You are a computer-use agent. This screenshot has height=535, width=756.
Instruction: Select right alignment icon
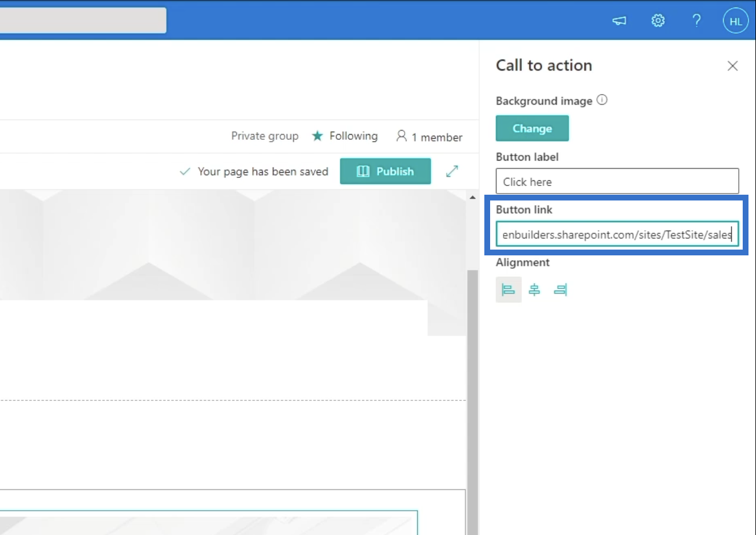point(560,289)
